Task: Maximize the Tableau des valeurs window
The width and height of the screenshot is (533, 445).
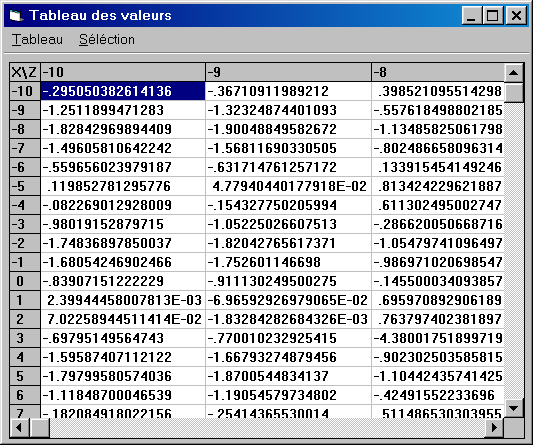Action: [493, 16]
